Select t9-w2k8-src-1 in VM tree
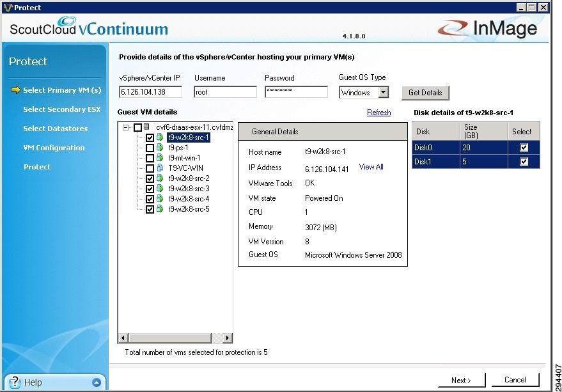Image resolution: width=562 pixels, height=392 pixels. click(x=188, y=137)
